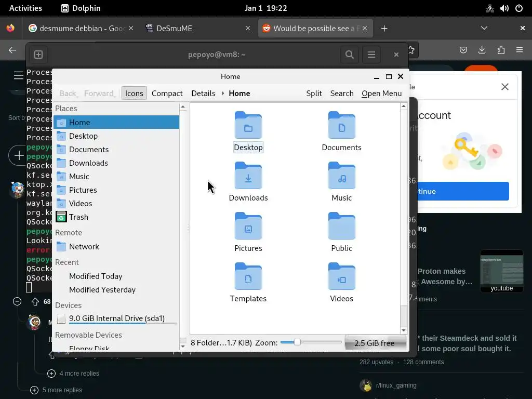This screenshot has width=532, height=399.
Task: Click Home in the breadcrumb path
Action: (x=239, y=94)
